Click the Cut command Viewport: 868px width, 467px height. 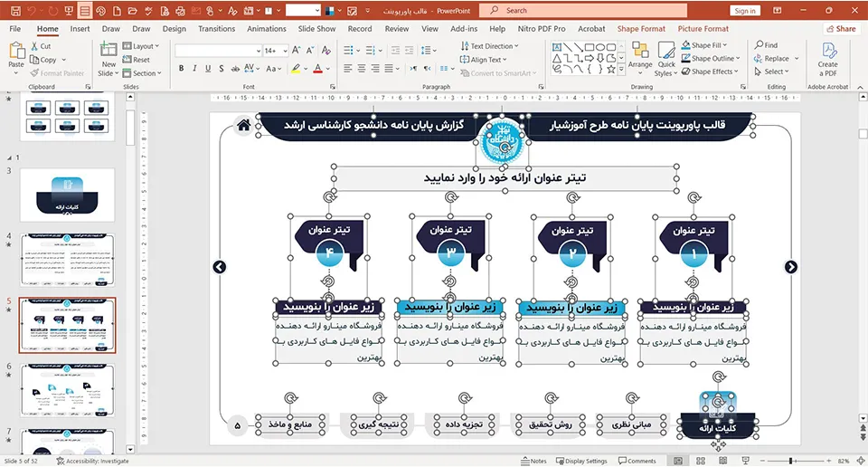pos(41,46)
